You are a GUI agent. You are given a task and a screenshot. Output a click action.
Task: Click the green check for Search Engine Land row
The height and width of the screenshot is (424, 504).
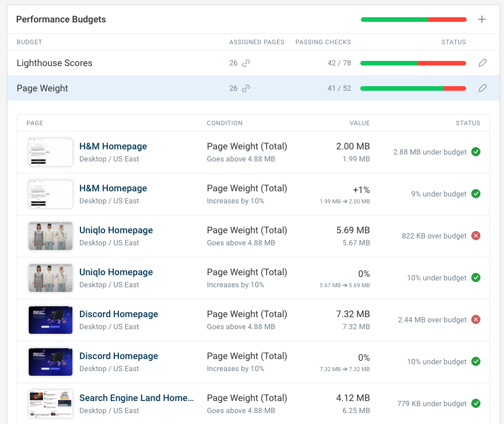pos(476,403)
